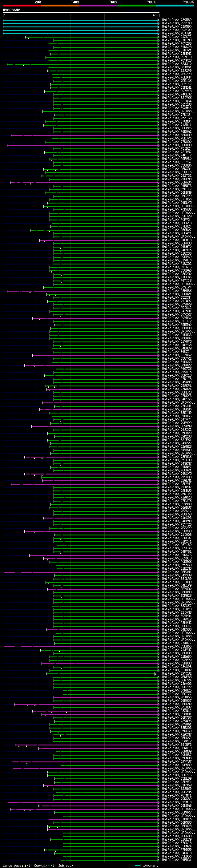Viewport: 197px width, 868px height.
Task: Select label UniRef100_C4U166
Action: click(177, 399)
